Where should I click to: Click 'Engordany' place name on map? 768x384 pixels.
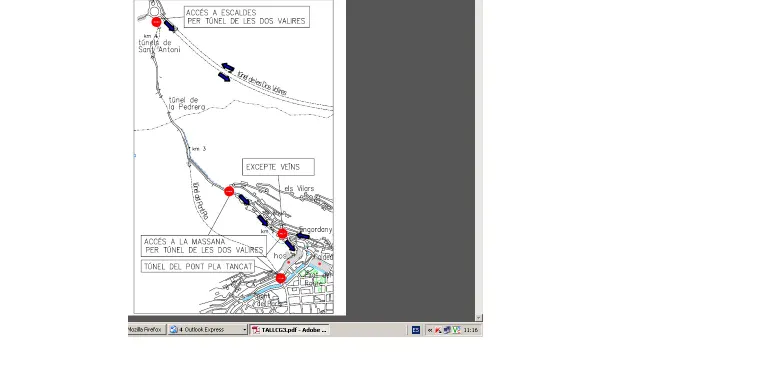pos(316,229)
